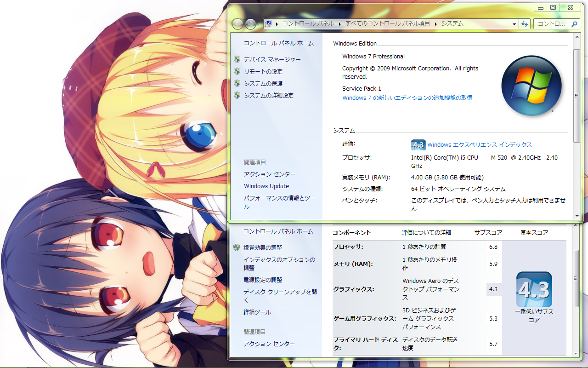This screenshot has height=368, width=588.
Task: Click the small 4.3 rating badge in システム
Action: click(x=418, y=145)
